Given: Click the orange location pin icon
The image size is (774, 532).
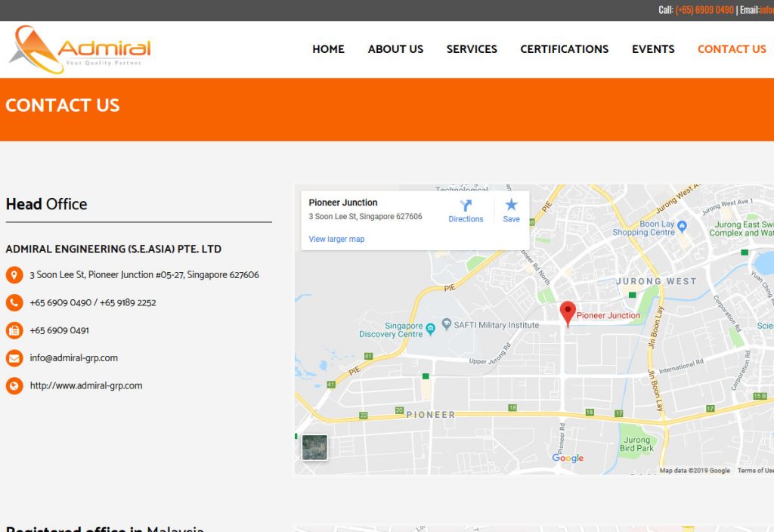Looking at the screenshot, I should pos(14,275).
